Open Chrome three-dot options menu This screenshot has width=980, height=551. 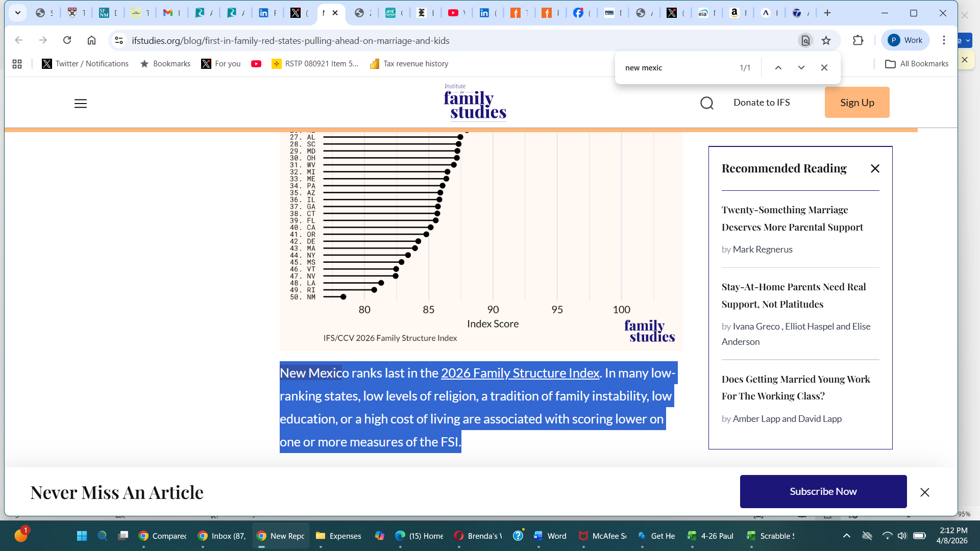(x=944, y=40)
